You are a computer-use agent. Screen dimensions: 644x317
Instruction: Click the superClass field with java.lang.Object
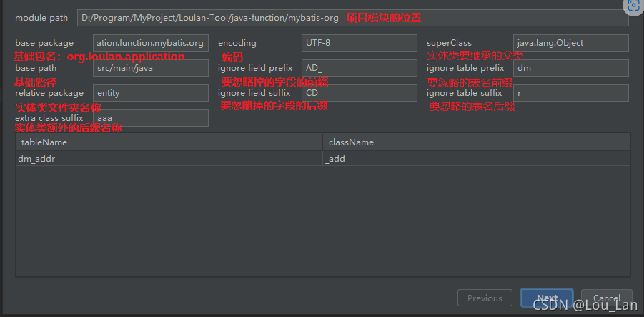(570, 43)
